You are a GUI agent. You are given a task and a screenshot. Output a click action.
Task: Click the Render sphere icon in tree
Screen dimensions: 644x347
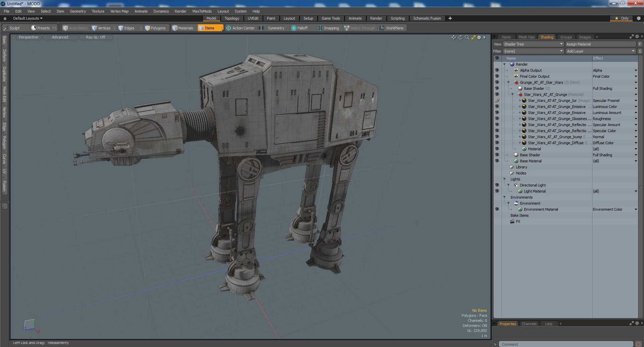512,64
